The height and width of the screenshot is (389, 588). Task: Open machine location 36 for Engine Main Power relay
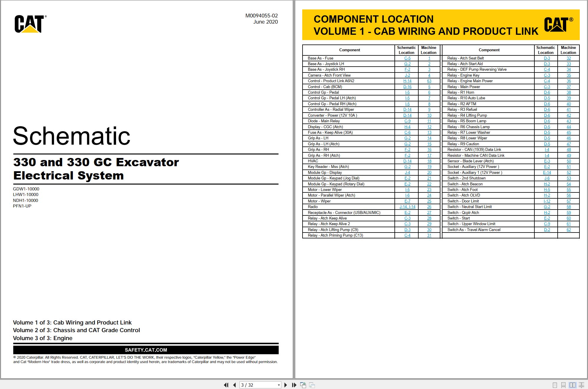click(x=569, y=81)
